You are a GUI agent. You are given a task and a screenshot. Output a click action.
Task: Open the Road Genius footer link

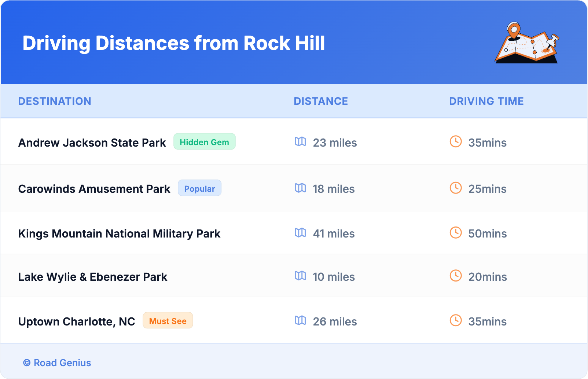57,363
